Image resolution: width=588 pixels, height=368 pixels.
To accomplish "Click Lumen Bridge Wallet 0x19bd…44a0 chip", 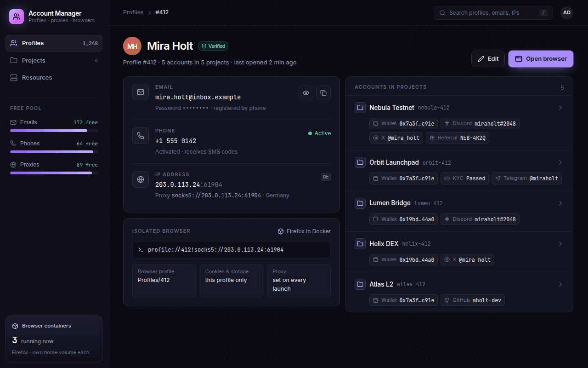I will click(403, 219).
